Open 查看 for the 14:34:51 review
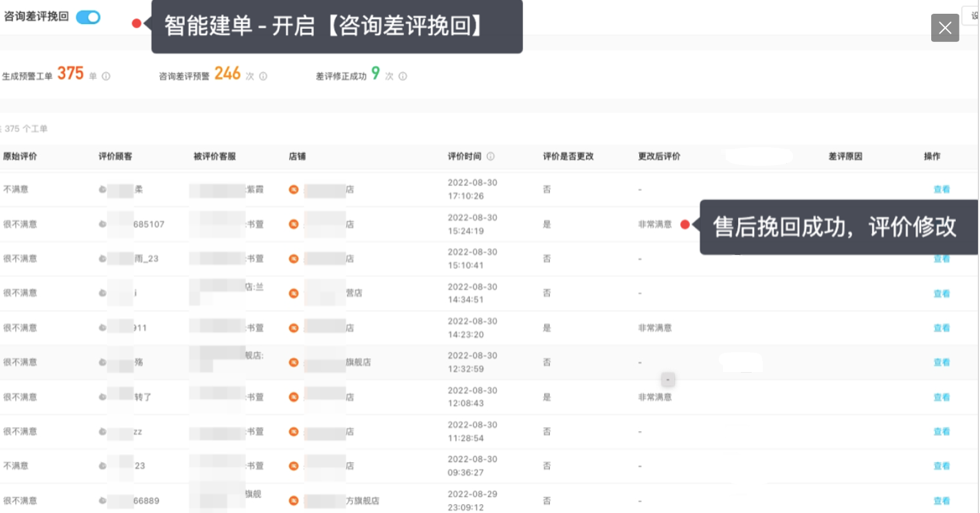 coord(942,294)
